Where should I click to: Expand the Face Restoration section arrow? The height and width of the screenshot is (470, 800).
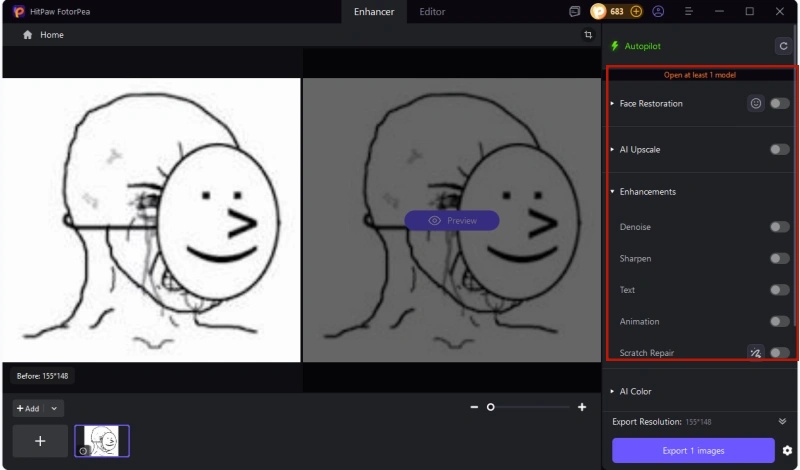tap(612, 104)
